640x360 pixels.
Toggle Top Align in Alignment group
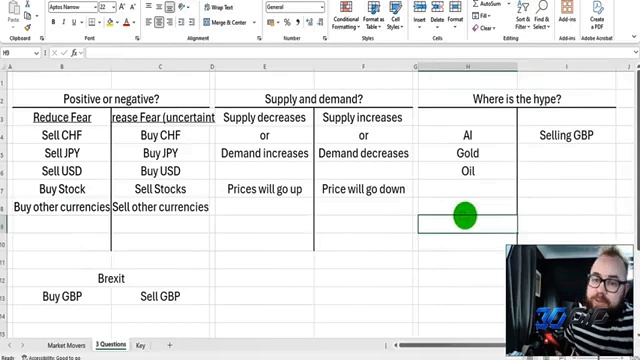(x=149, y=7)
